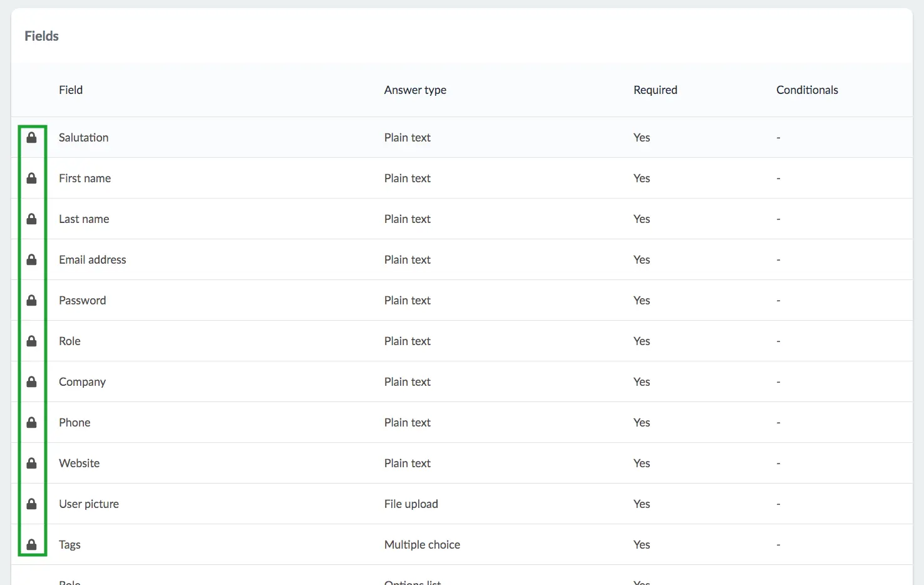Click the Multiple choice answer type cell

tap(422, 544)
